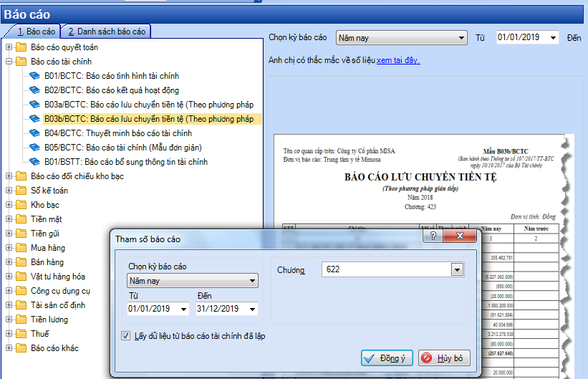588x379 pixels.
Task: Click the Hủy bỏ button
Action: (445, 358)
